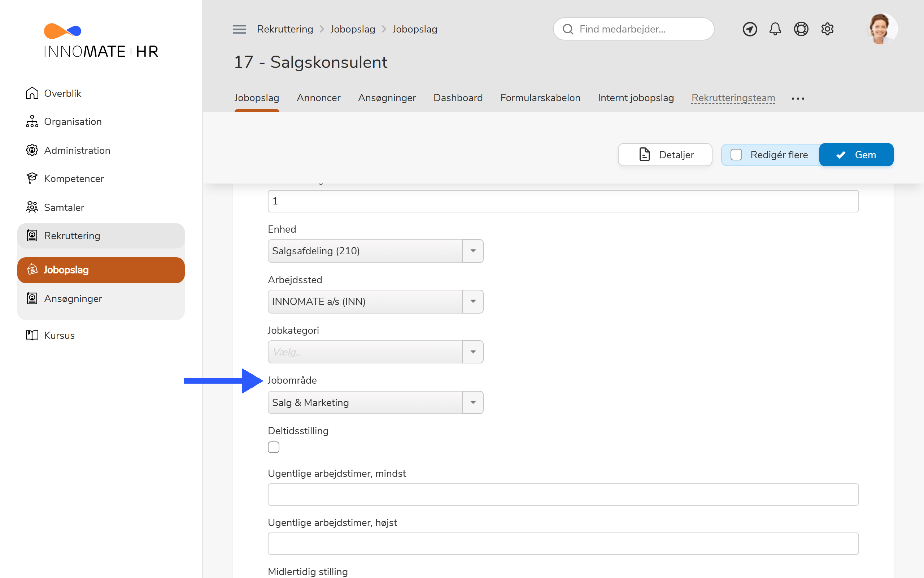924x578 pixels.
Task: Click the Ansøgninger sidebar icon
Action: [32, 298]
